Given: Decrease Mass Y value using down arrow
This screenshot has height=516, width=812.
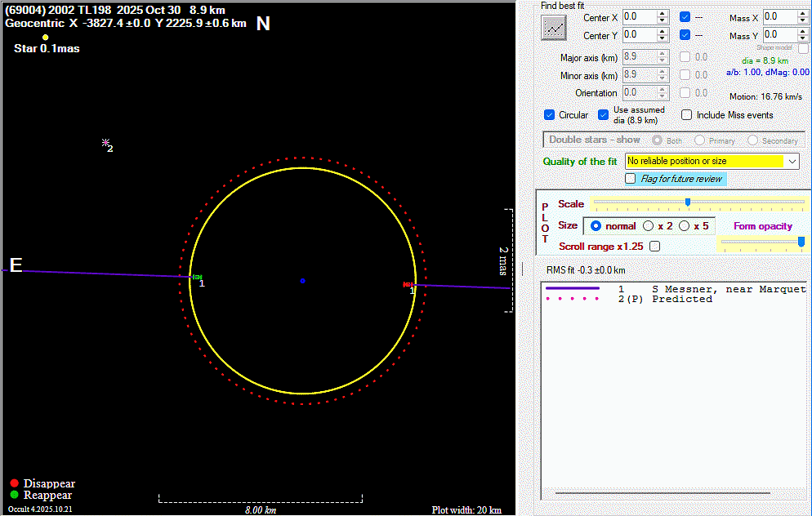Looking at the screenshot, I should pos(804,38).
